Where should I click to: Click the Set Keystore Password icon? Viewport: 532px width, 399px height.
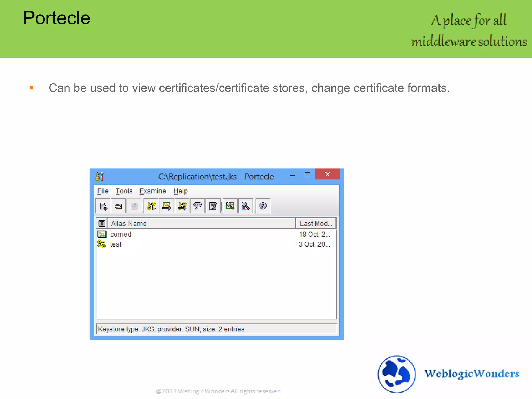[x=197, y=206]
